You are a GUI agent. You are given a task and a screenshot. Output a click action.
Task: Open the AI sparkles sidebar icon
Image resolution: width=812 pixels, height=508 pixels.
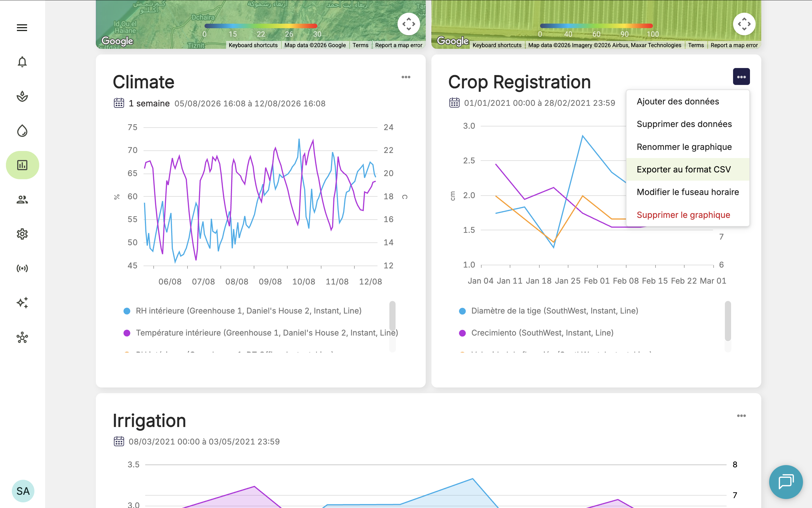(22, 303)
